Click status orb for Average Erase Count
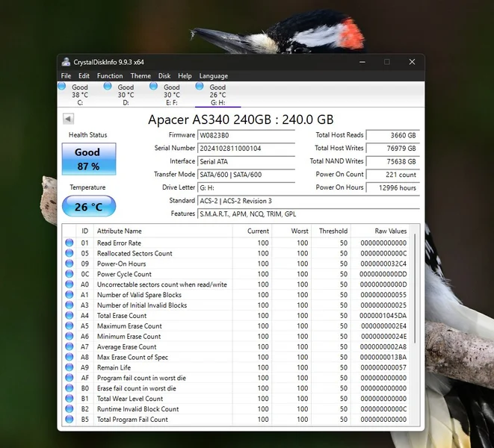Image resolution: width=494 pixels, height=448 pixels. pyautogui.click(x=70, y=346)
